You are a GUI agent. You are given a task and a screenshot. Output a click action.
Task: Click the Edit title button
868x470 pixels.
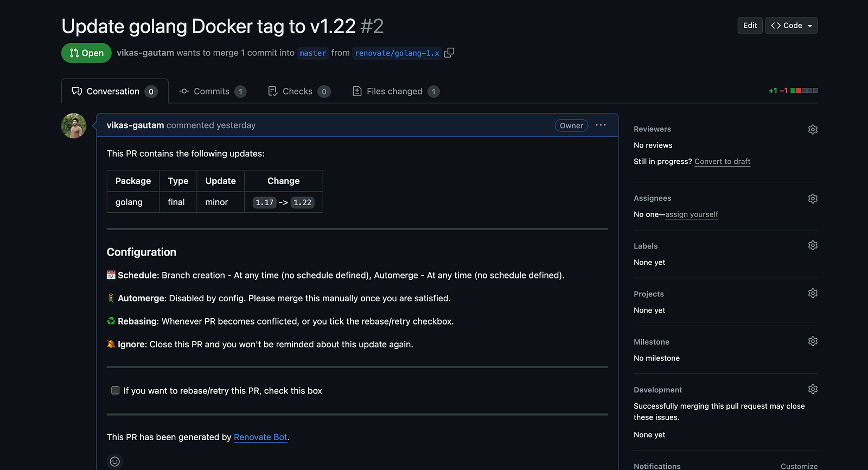750,26
